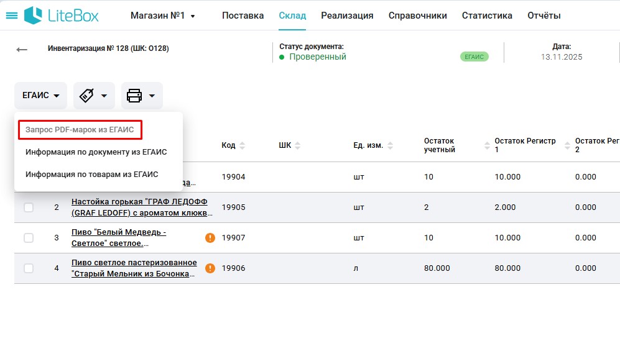620x364 pixels.
Task: Expand the Магазин №1 store selector
Action: pyautogui.click(x=162, y=16)
